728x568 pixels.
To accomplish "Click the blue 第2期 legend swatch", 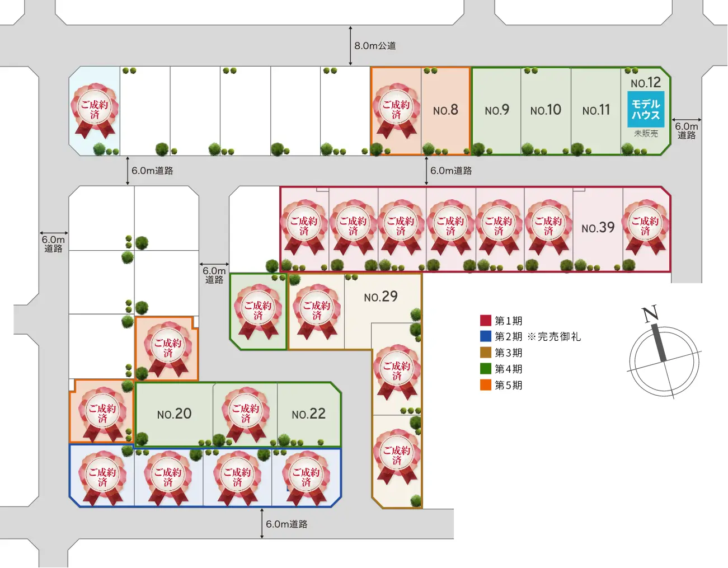I will click(486, 336).
